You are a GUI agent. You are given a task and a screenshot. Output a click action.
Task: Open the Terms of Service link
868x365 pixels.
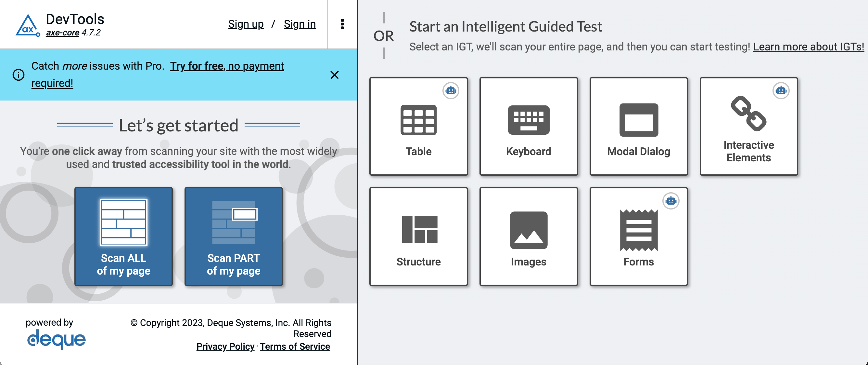point(295,346)
